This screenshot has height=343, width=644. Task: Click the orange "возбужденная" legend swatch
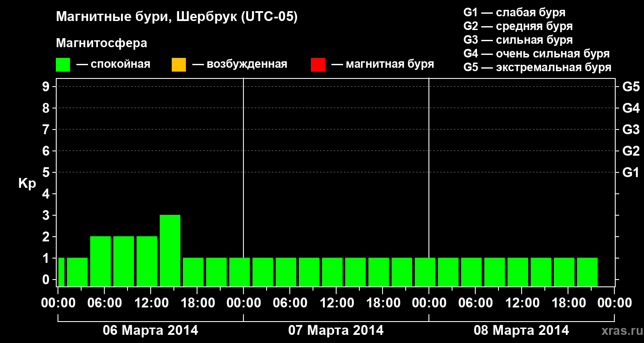point(179,65)
